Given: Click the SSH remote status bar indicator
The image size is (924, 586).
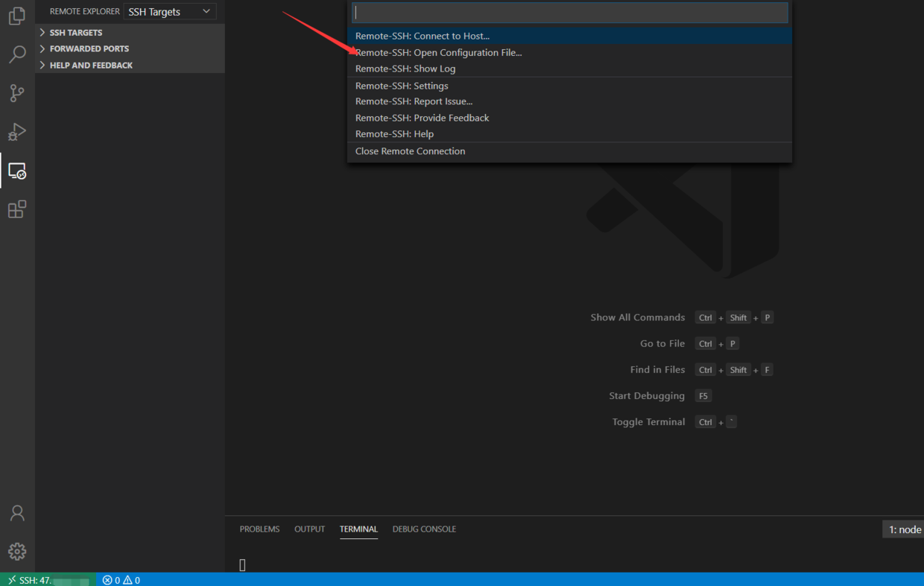Looking at the screenshot, I should (x=48, y=580).
